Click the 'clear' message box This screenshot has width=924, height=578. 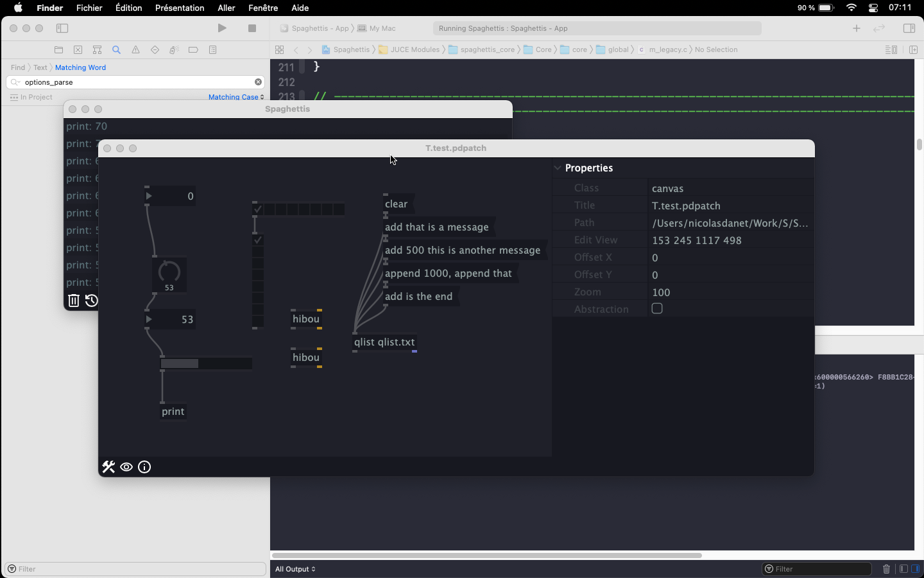click(397, 204)
